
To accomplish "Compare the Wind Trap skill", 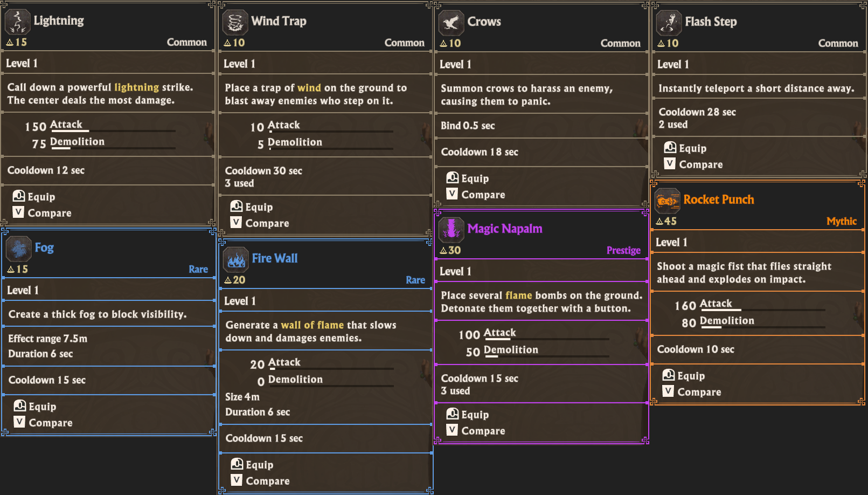I will tap(260, 223).
